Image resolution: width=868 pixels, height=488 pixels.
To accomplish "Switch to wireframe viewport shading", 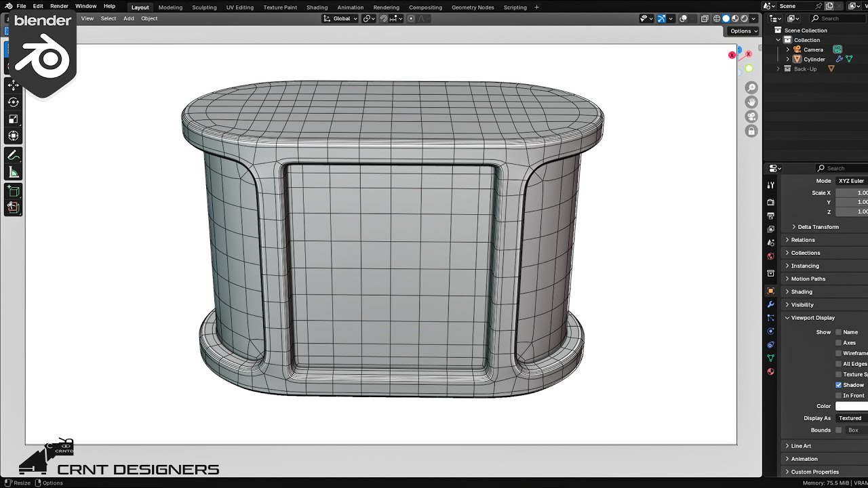I will coord(716,18).
